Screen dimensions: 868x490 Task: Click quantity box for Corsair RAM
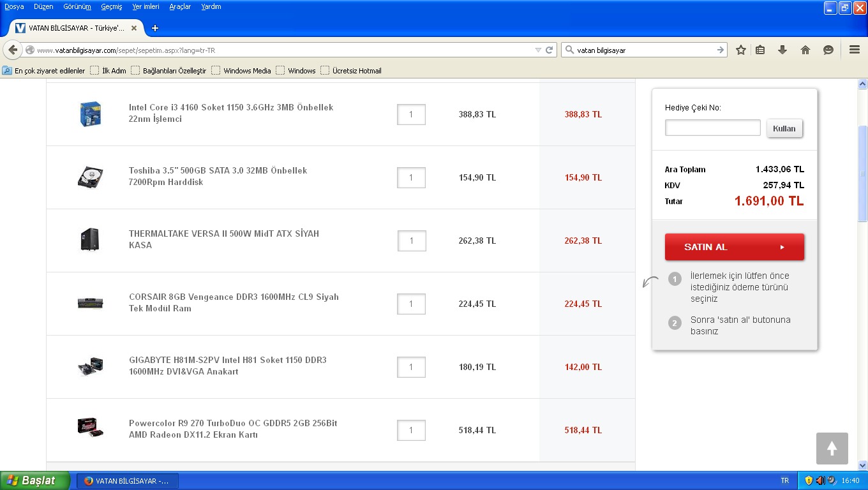(x=411, y=304)
